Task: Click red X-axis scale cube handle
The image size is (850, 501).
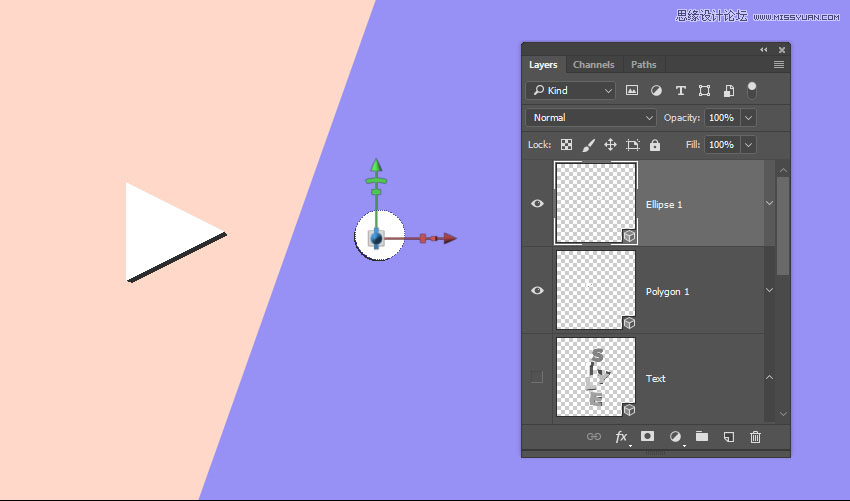Action: pos(423,238)
